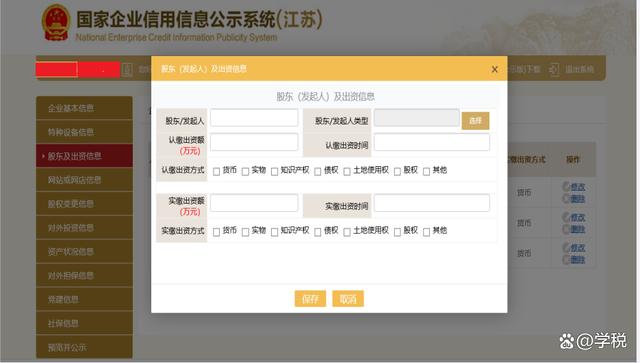Open 预览并公示 in the sidebar

tap(84, 347)
